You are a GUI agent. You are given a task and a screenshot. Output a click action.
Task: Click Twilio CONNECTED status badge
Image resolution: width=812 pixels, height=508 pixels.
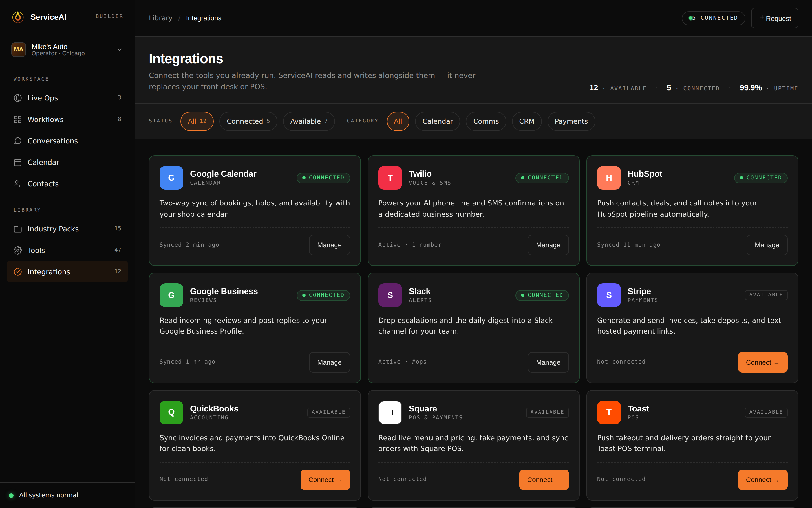(x=542, y=178)
